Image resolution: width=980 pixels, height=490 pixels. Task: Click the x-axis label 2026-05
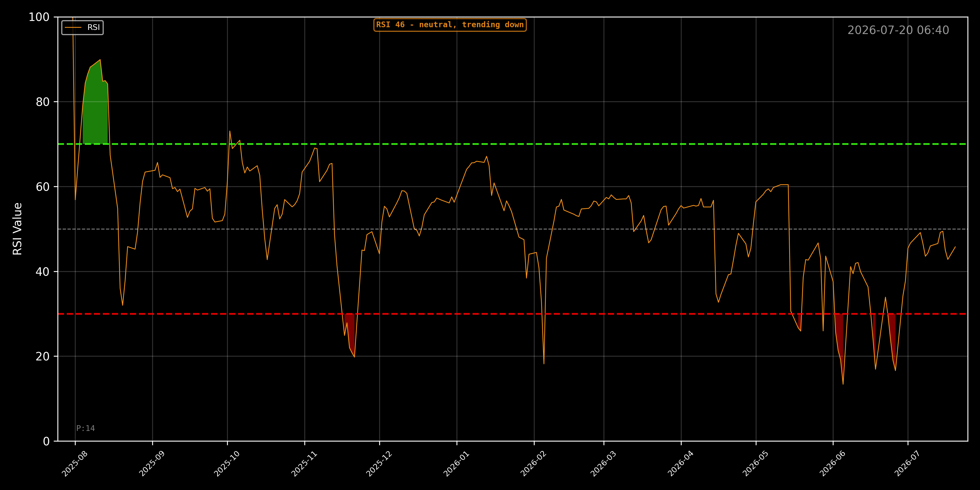(755, 463)
